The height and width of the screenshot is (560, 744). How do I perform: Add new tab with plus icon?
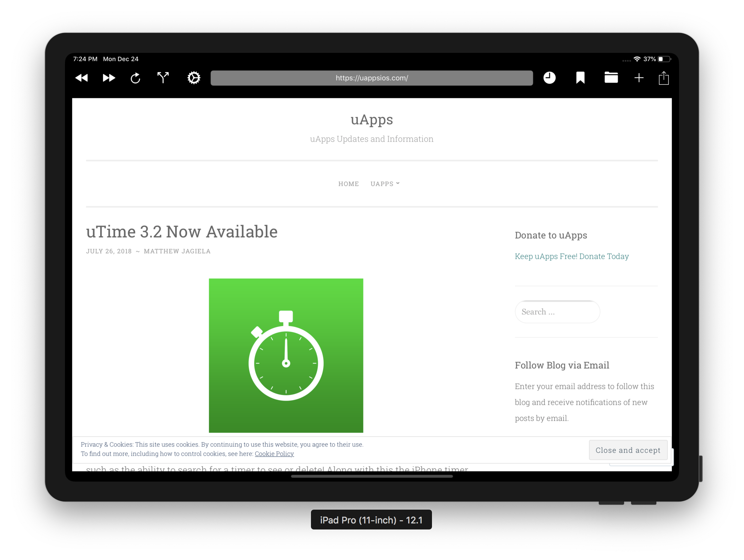(639, 78)
